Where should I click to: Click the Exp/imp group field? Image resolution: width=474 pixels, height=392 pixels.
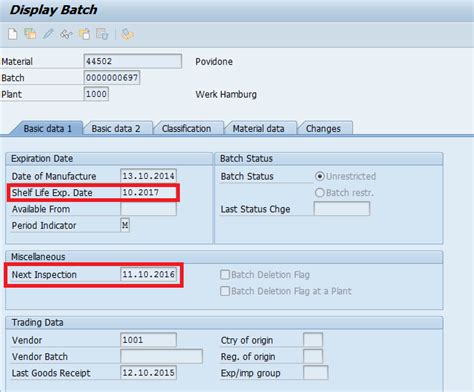coord(316,373)
